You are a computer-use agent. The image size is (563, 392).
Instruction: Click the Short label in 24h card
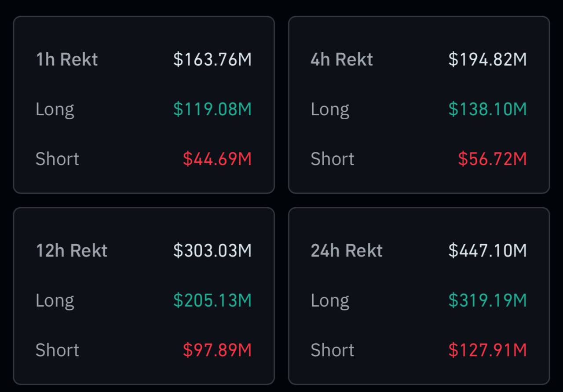click(333, 350)
